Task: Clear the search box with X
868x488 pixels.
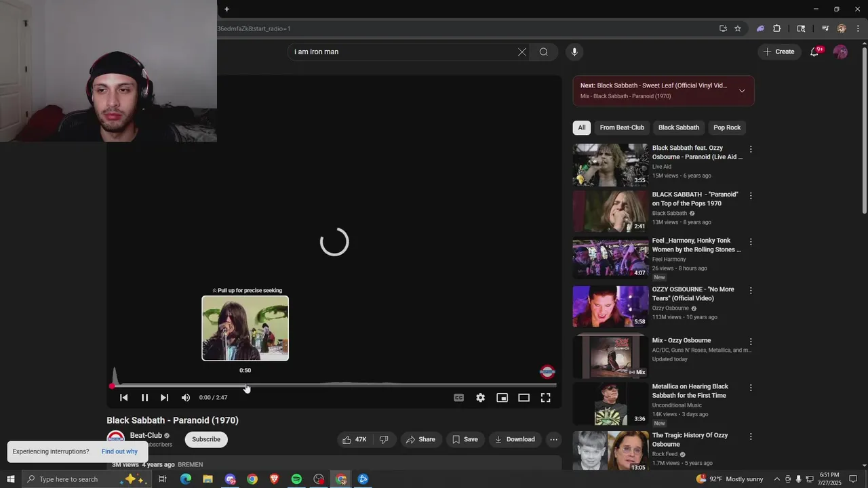Action: [522, 52]
